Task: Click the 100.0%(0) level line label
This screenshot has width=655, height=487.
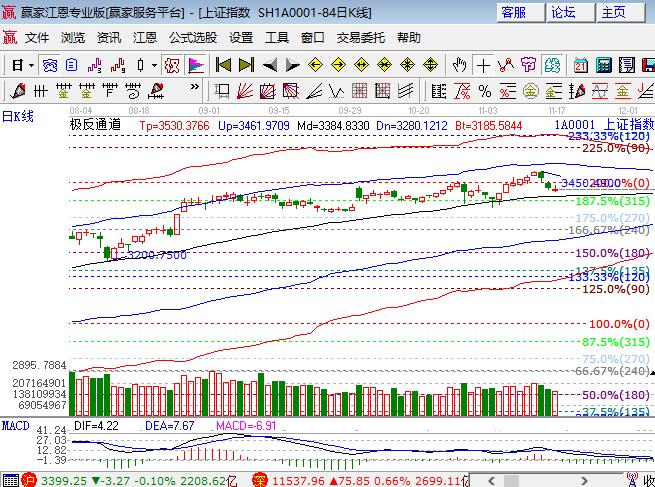Action: (617, 324)
